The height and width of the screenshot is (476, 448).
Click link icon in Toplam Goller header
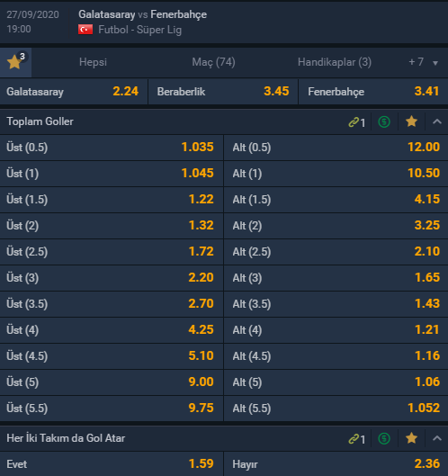pos(356,122)
